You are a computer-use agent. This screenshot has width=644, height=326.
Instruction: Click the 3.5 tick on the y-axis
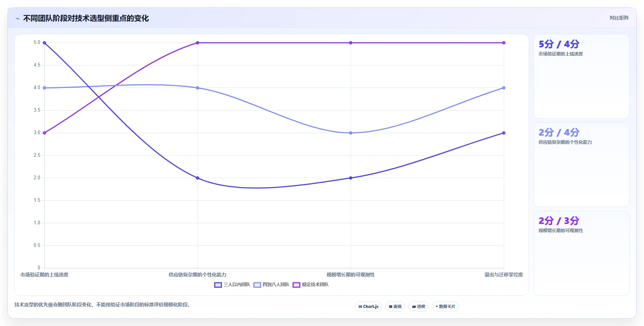(37, 110)
